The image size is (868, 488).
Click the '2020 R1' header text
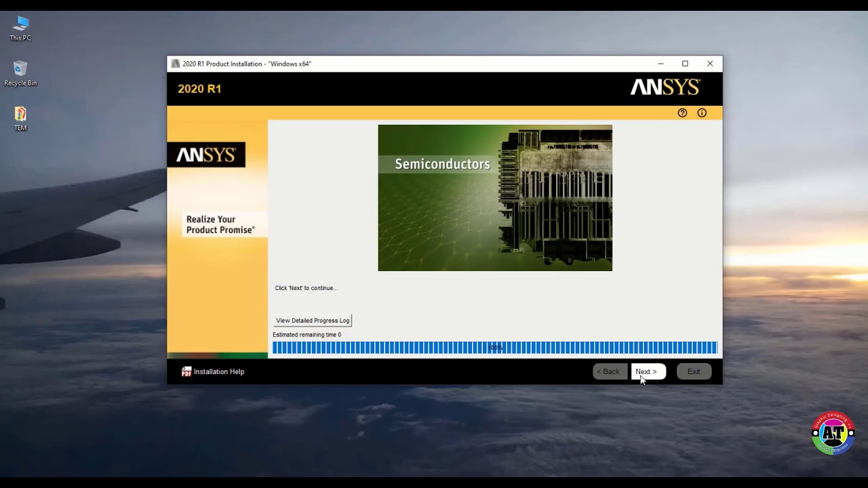(x=199, y=89)
